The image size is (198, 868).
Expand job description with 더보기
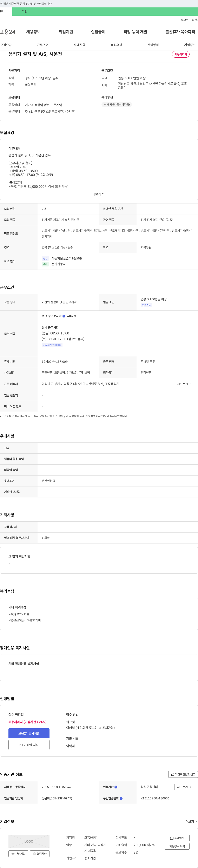(99, 194)
